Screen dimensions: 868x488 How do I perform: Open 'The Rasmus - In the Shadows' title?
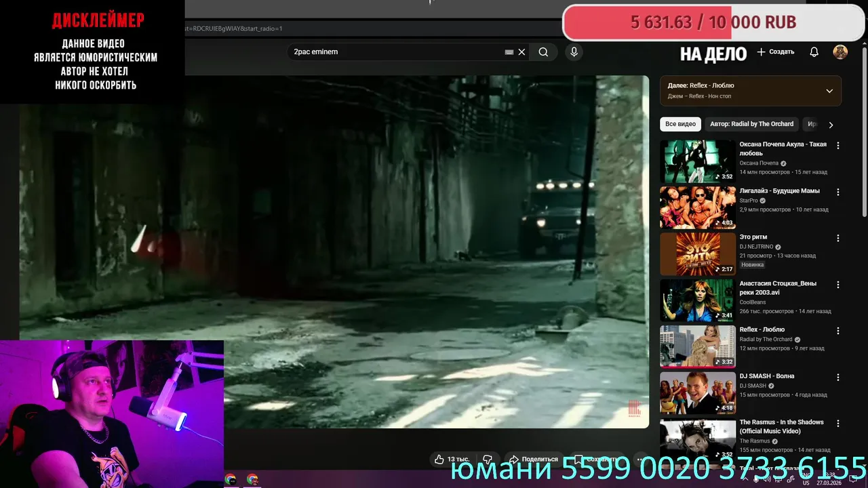pos(782,426)
